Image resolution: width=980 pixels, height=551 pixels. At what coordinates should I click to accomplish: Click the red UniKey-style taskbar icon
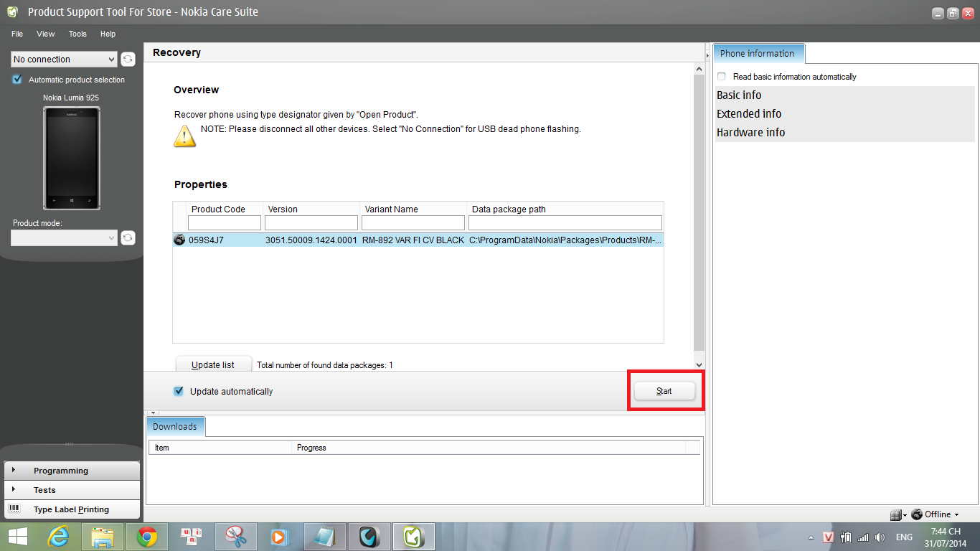(192, 537)
